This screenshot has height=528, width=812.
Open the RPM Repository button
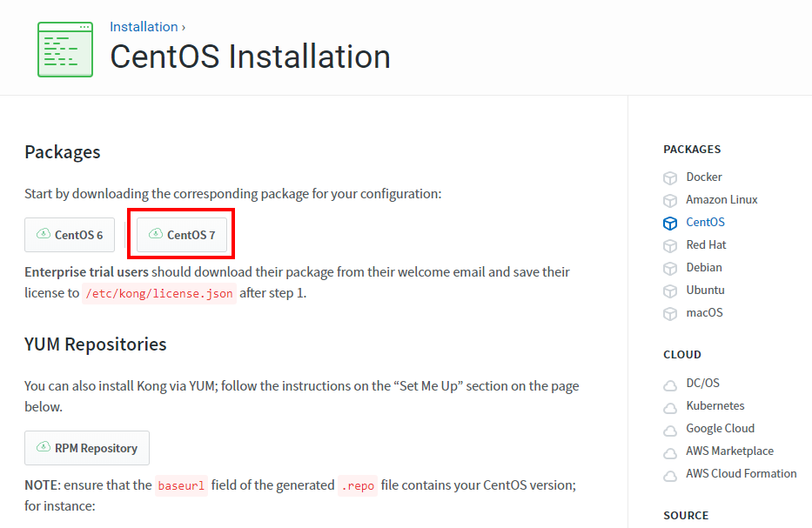[87, 448]
